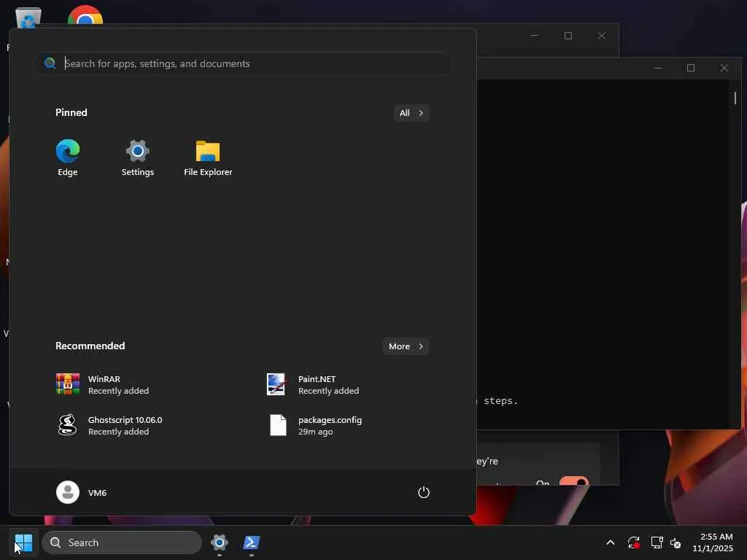Viewport: 747px width, 560px height.
Task: Open the VM6 user account menu
Action: [82, 492]
